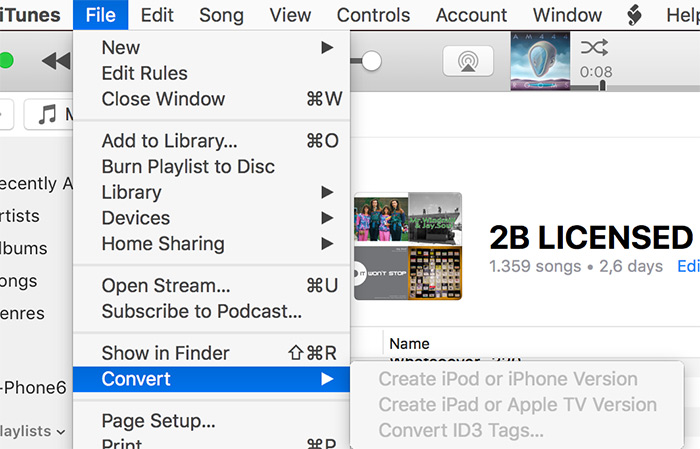Screen dimensions: 700x449
Task: Open the Song menu
Action: 221,15
